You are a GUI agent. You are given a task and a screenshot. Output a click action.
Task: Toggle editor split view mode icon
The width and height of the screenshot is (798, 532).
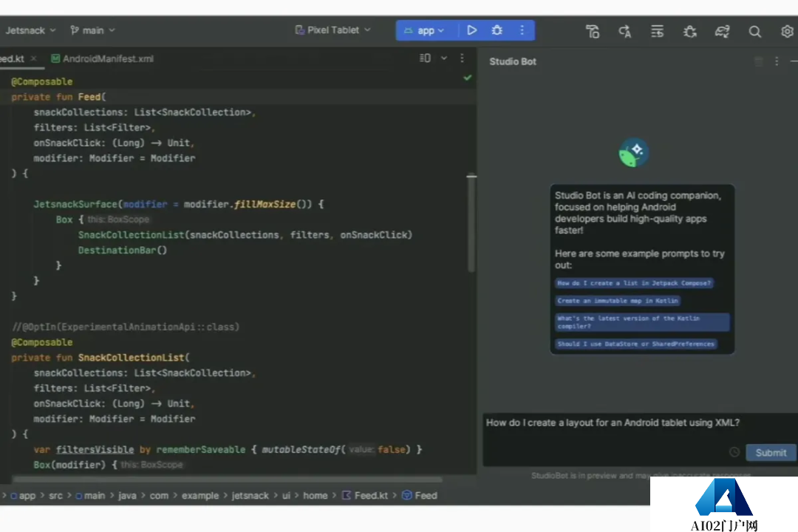click(x=425, y=58)
